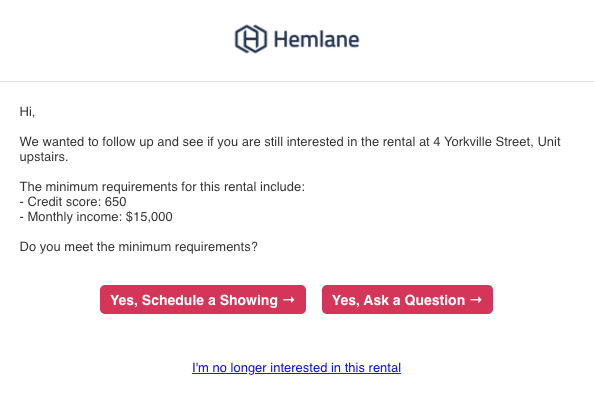Click the "Hi," greeting text

click(x=27, y=112)
